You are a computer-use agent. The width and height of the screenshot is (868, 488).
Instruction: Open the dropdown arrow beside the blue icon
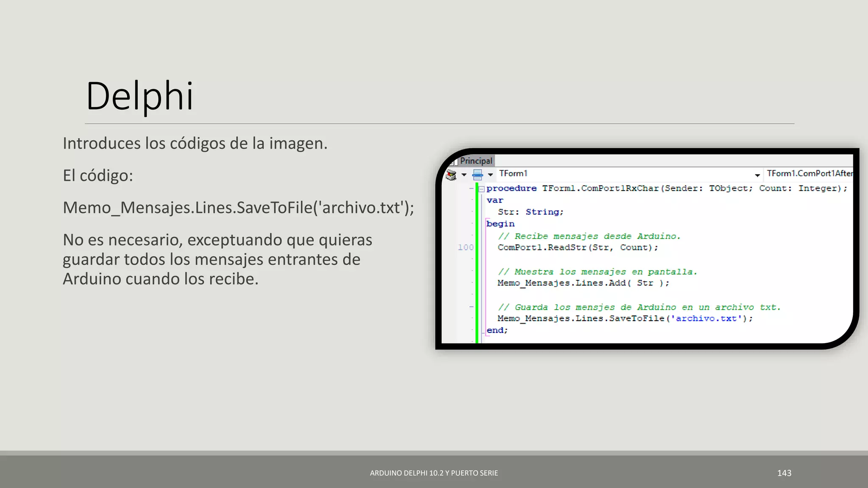click(490, 175)
